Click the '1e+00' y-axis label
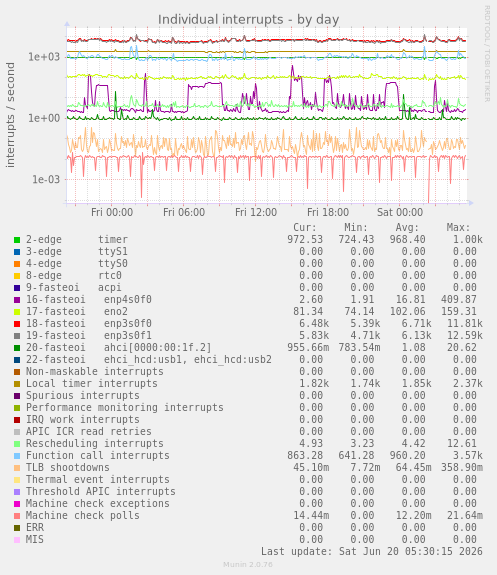The width and height of the screenshot is (497, 575). pyautogui.click(x=44, y=118)
